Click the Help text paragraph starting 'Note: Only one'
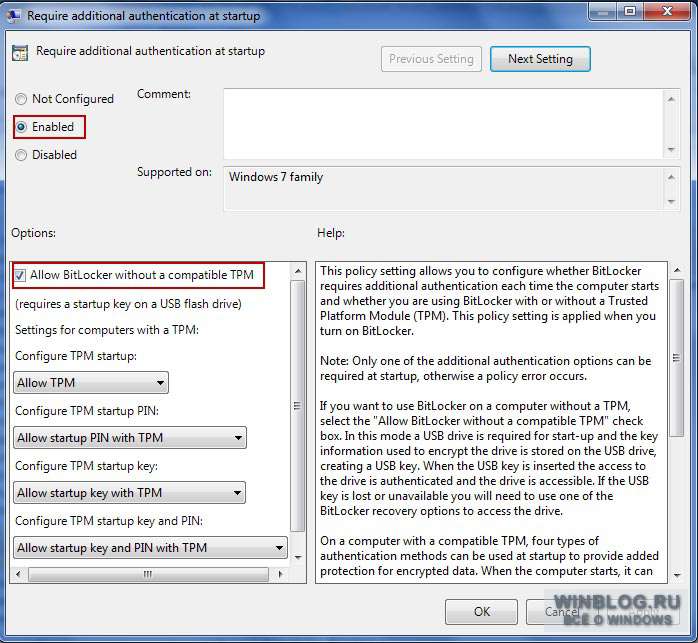Image resolution: width=698 pixels, height=643 pixels. [486, 368]
